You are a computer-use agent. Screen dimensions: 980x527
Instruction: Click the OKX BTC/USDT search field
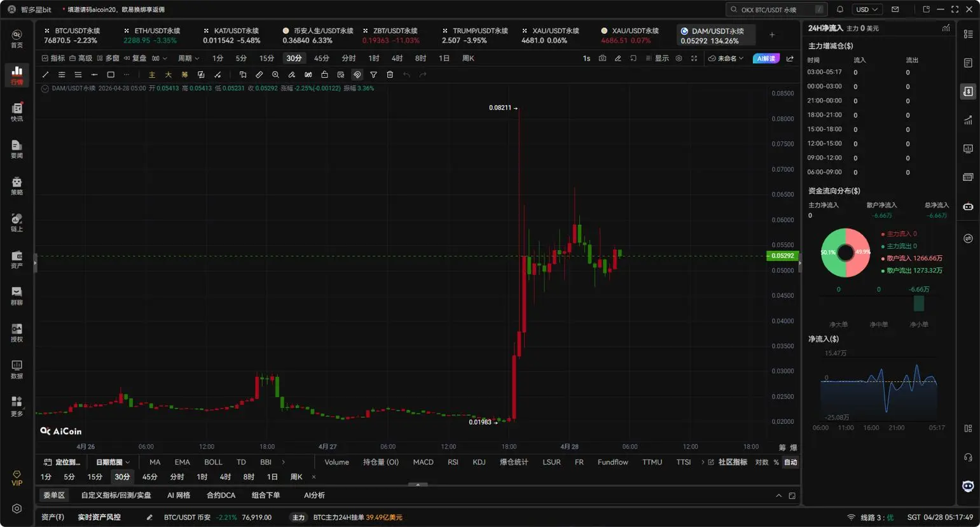(777, 10)
